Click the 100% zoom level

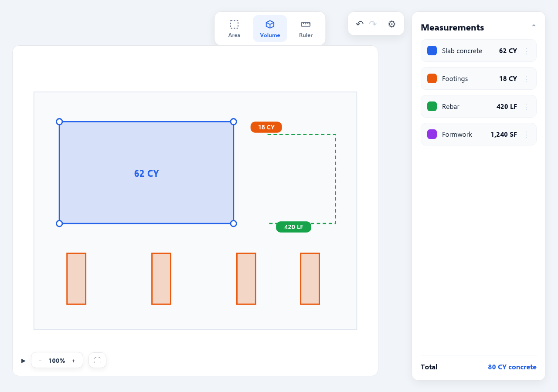click(57, 361)
